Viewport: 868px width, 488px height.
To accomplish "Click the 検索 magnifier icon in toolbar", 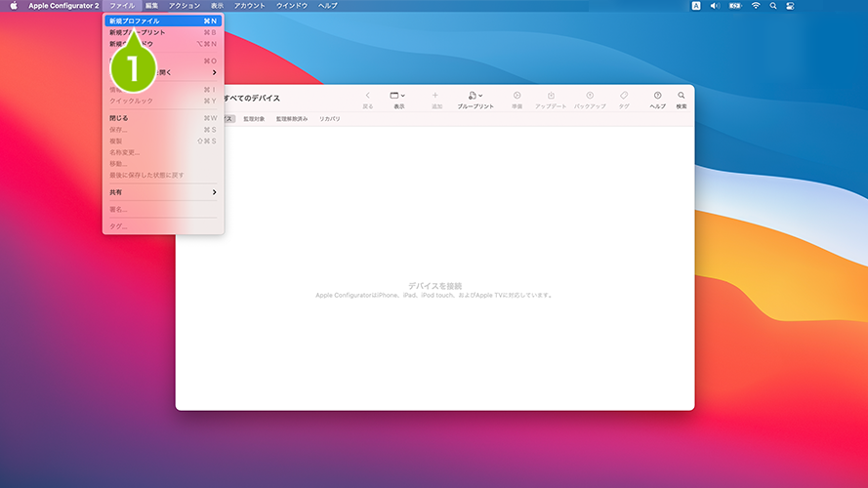I will click(682, 96).
